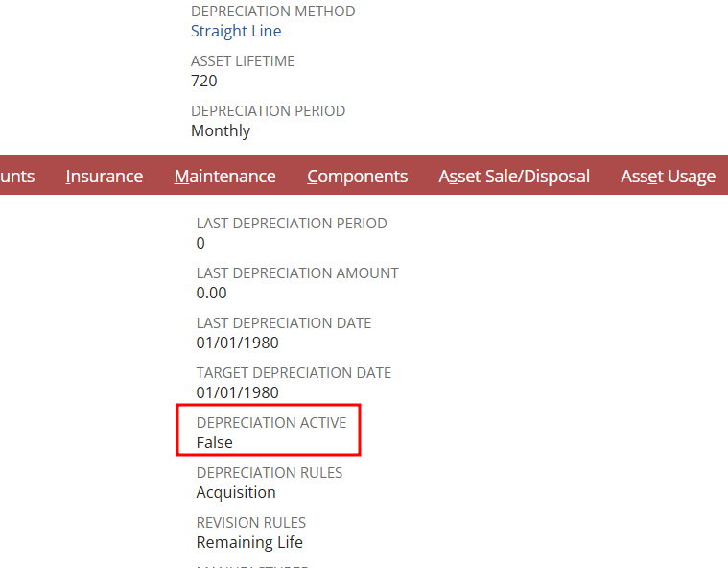Click the Target Depreciation Date value

click(238, 392)
